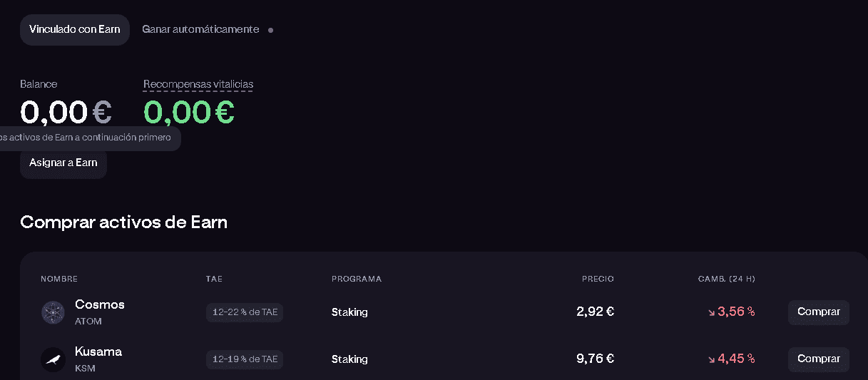
Task: Sort the table by the NOMBRE column
Action: tap(59, 279)
